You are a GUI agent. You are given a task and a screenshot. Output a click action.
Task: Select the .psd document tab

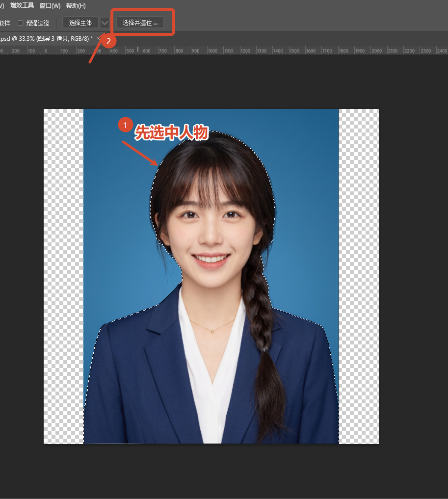pyautogui.click(x=47, y=38)
